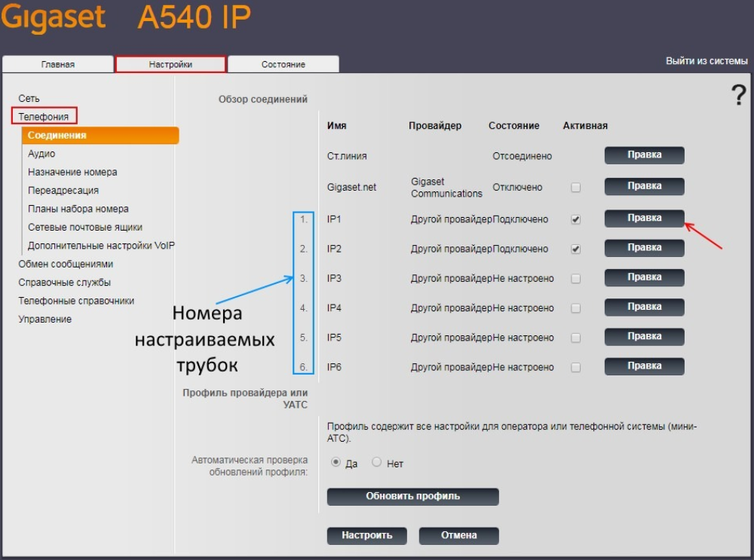
Task: Edit the IP2 connection via Правка
Action: (645, 247)
